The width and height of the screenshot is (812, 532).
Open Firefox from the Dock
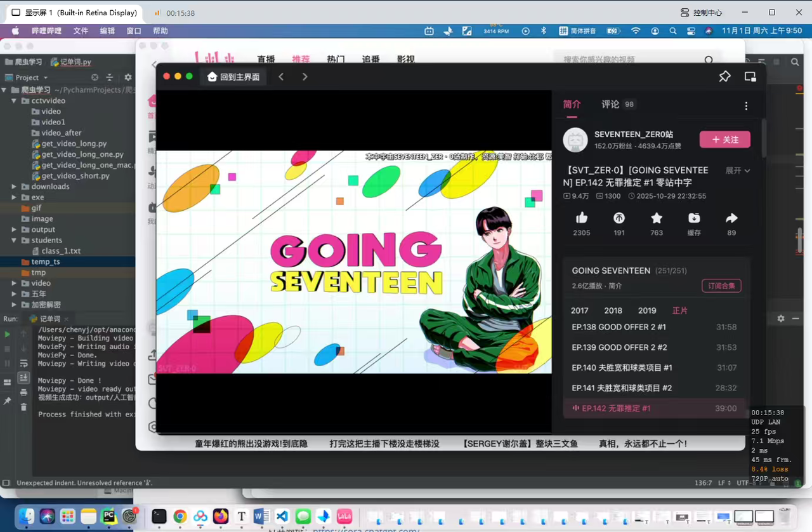coord(221,516)
